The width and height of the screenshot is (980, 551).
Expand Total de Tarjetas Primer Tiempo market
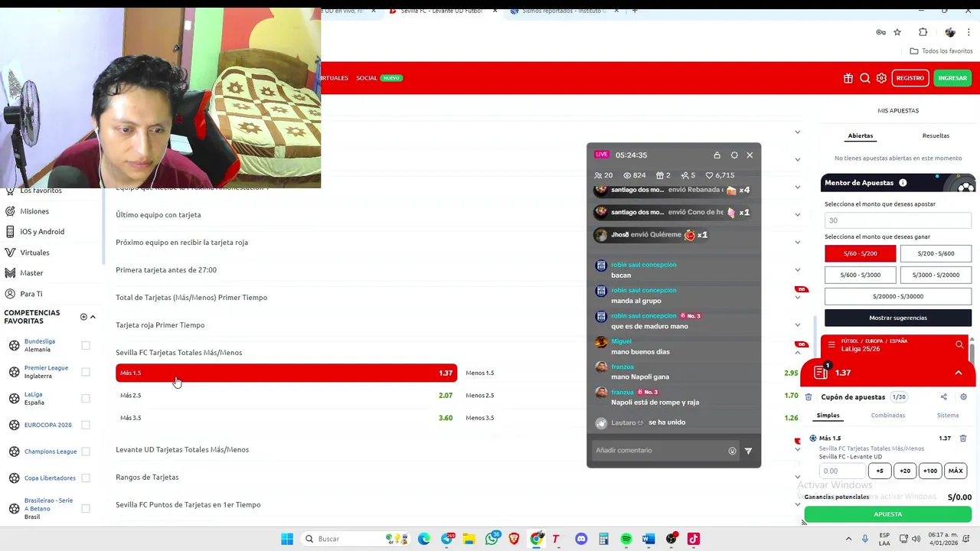point(797,298)
